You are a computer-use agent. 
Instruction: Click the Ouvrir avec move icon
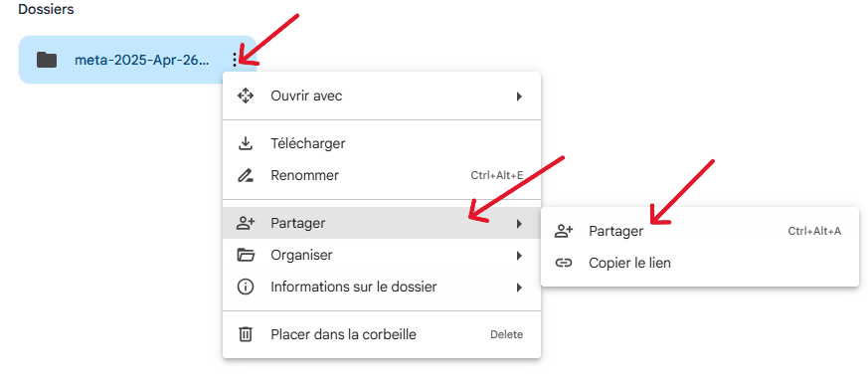(246, 96)
